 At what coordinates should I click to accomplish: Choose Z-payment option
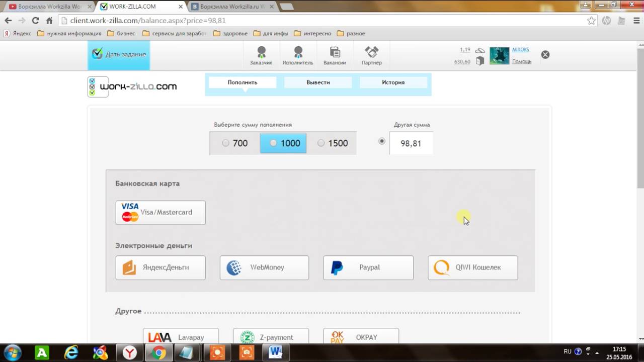click(x=271, y=336)
